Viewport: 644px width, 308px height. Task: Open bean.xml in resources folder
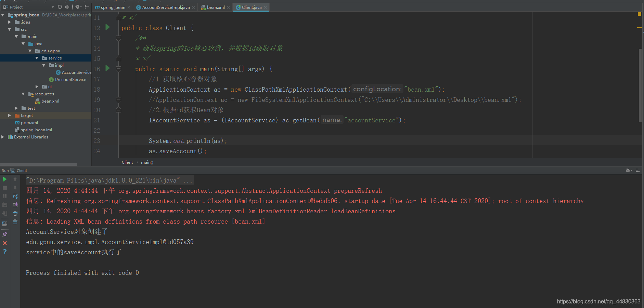point(47,101)
